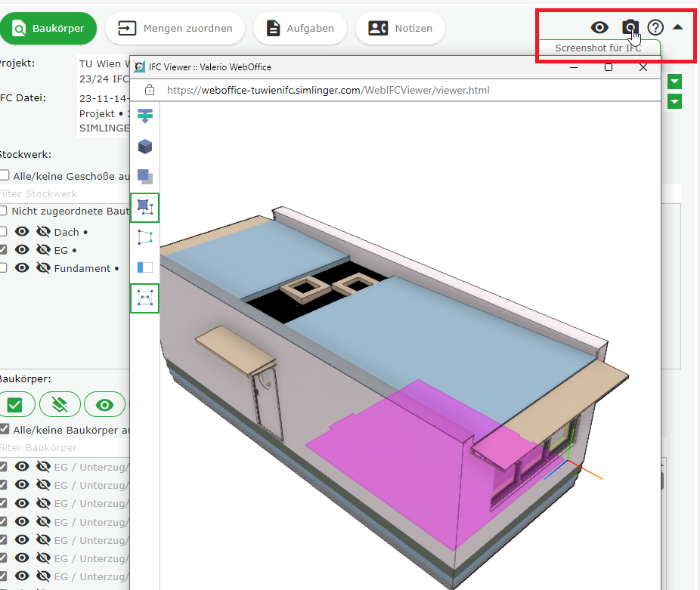
Task: Collapse the header using the up arrow
Action: pyautogui.click(x=678, y=27)
